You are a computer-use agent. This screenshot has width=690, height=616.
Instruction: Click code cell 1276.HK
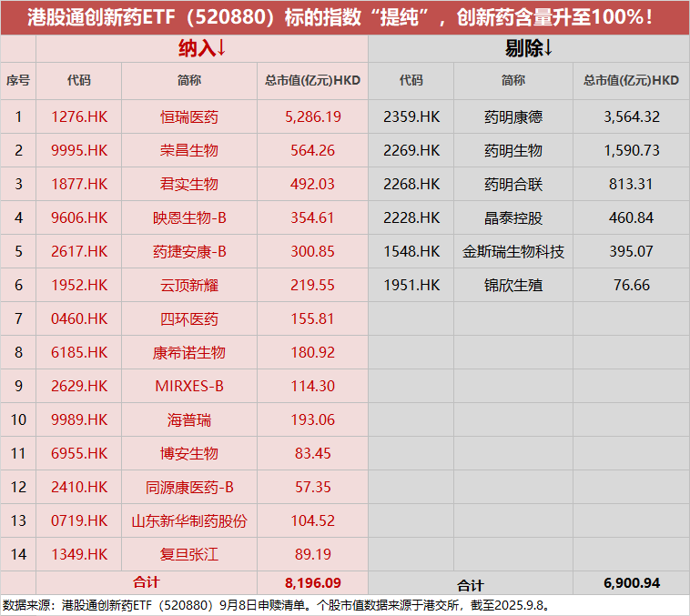pos(79,116)
